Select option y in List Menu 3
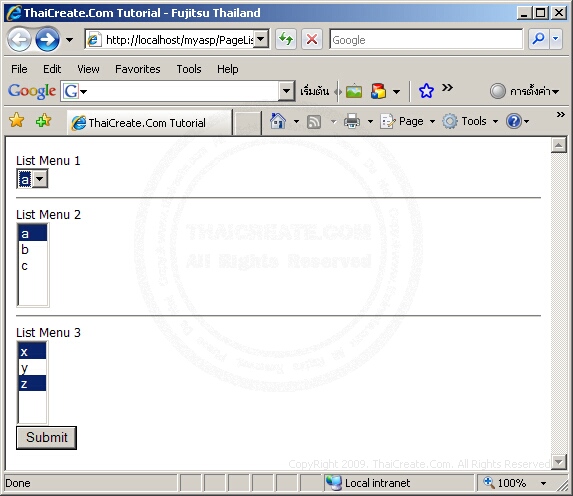Image resolution: width=573 pixels, height=496 pixels. click(x=32, y=367)
